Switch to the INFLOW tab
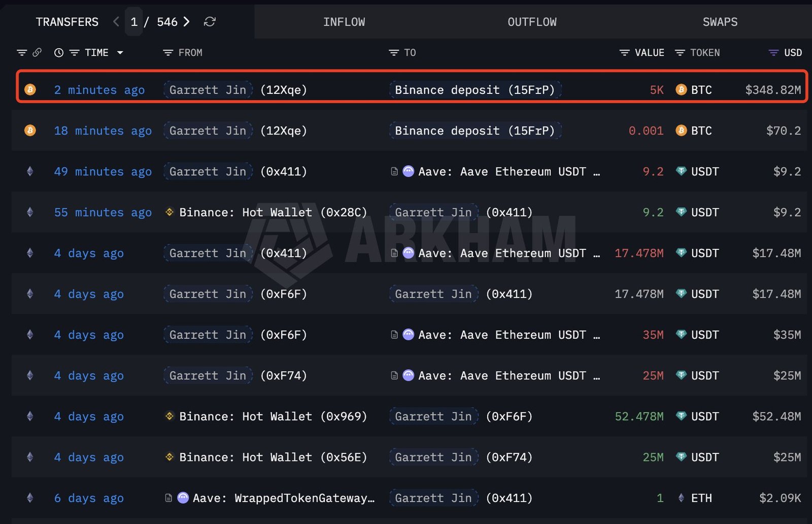The width and height of the screenshot is (812, 524). click(344, 22)
